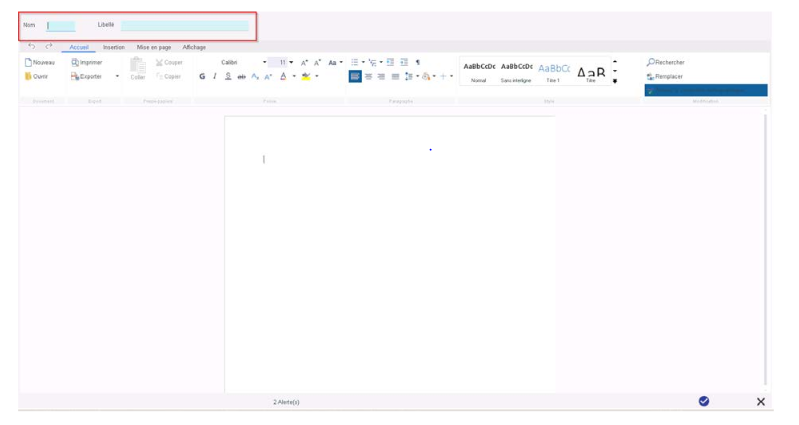Click the confirm checkmark icon
The height and width of the screenshot is (425, 799).
704,401
